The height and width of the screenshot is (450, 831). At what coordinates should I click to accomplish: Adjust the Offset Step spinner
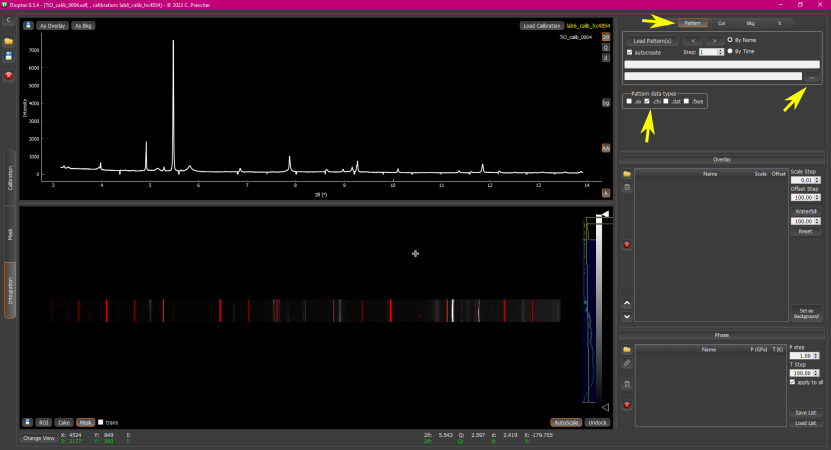point(806,198)
